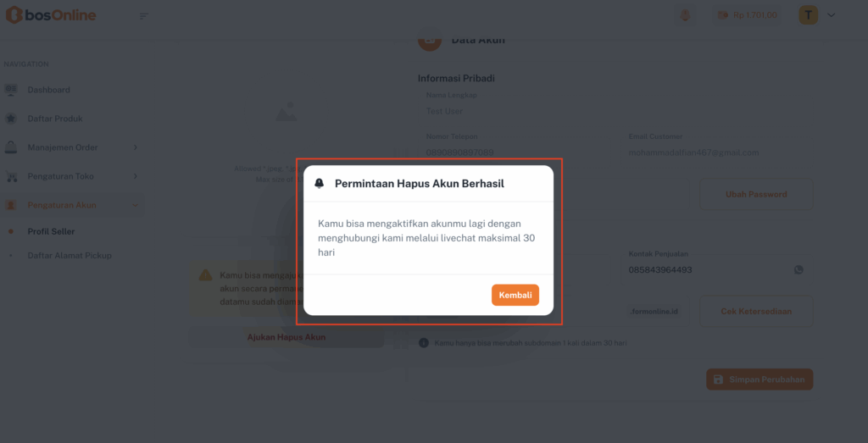Click the bell icon in dialog header

(x=320, y=184)
